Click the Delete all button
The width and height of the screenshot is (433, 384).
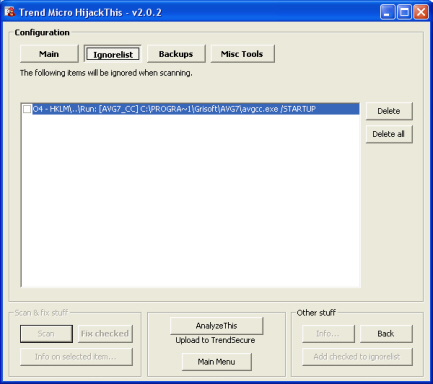[389, 134]
